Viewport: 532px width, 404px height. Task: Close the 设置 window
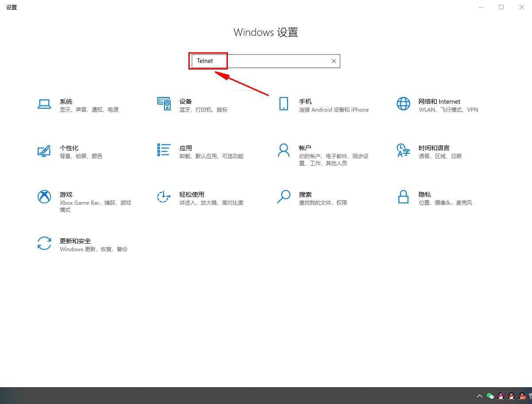click(522, 7)
